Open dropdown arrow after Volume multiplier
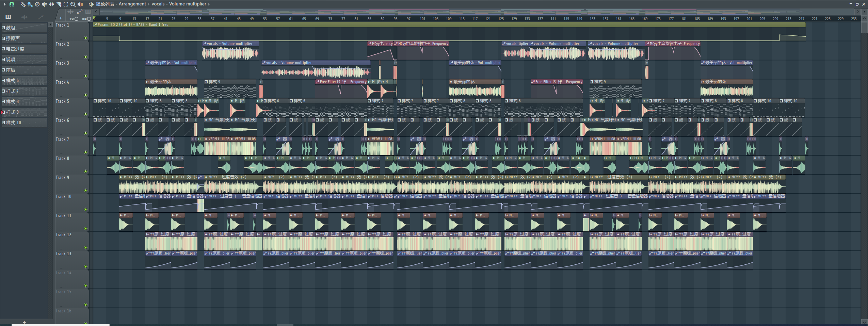This screenshot has height=326, width=868. (209, 4)
